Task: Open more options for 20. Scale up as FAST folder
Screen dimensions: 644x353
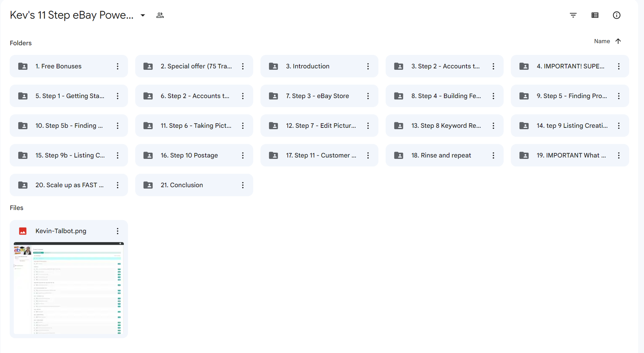Action: tap(118, 185)
